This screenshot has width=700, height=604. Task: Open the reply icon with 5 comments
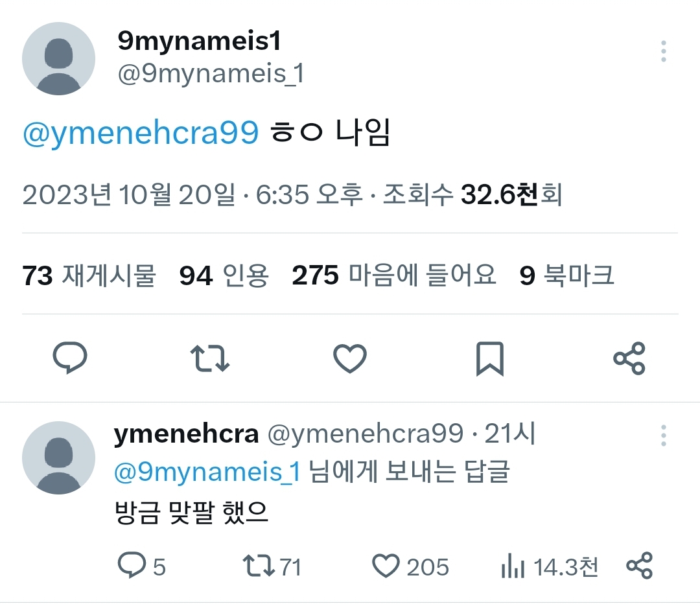(132, 567)
